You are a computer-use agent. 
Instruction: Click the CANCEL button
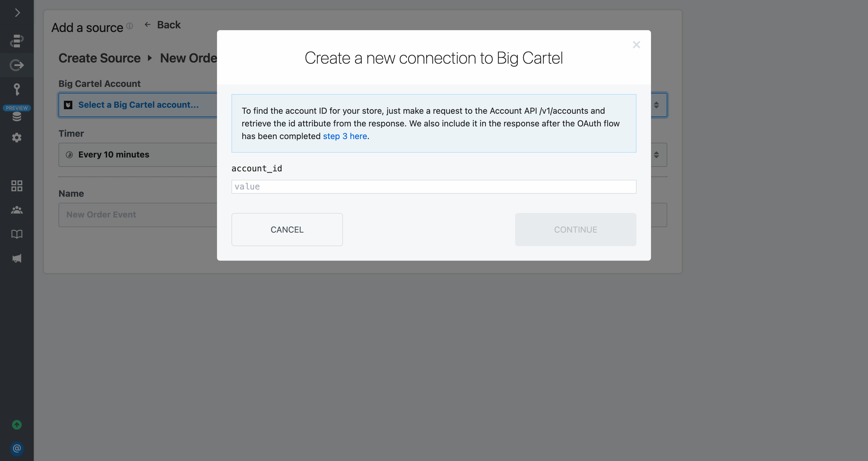click(287, 229)
